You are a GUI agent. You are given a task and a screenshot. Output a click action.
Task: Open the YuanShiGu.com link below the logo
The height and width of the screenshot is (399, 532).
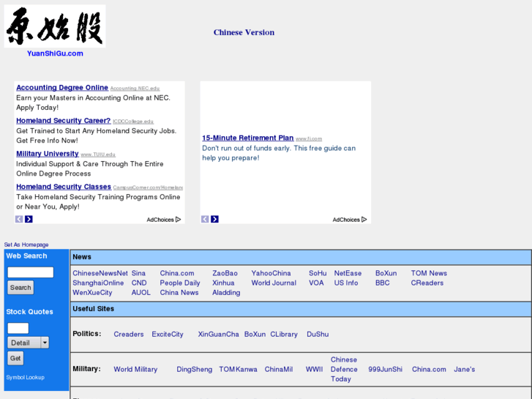tap(55, 53)
